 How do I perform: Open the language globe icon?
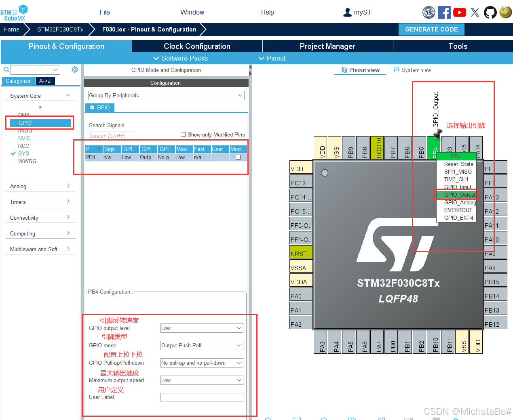pos(505,12)
